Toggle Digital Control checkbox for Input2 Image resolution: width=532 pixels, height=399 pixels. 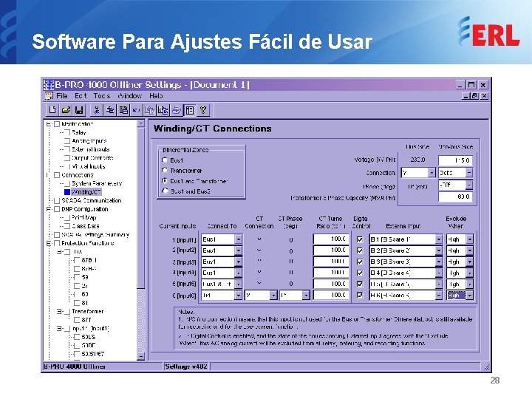click(x=360, y=250)
